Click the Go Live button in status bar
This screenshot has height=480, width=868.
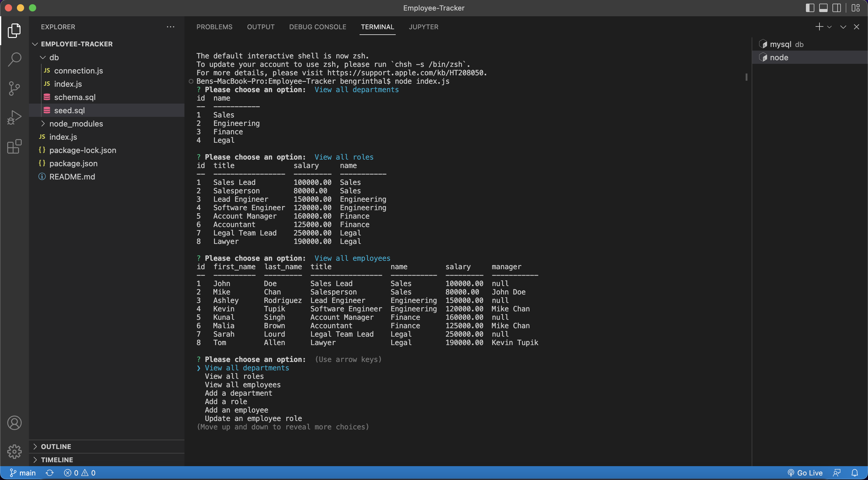coord(806,472)
